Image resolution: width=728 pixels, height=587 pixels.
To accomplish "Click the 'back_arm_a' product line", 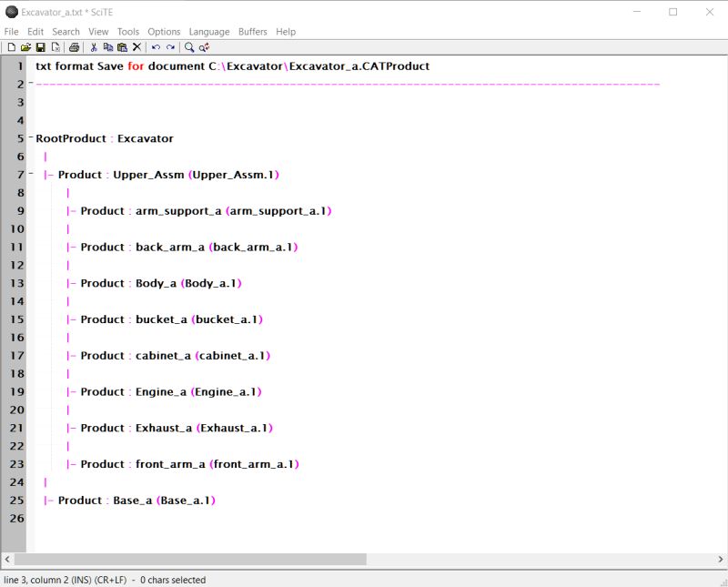I will (189, 247).
